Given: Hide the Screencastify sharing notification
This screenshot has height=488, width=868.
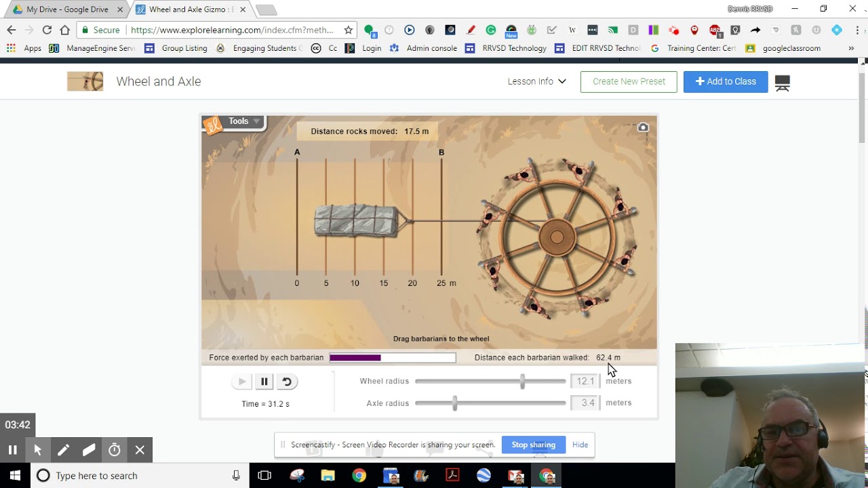Looking at the screenshot, I should (580, 445).
